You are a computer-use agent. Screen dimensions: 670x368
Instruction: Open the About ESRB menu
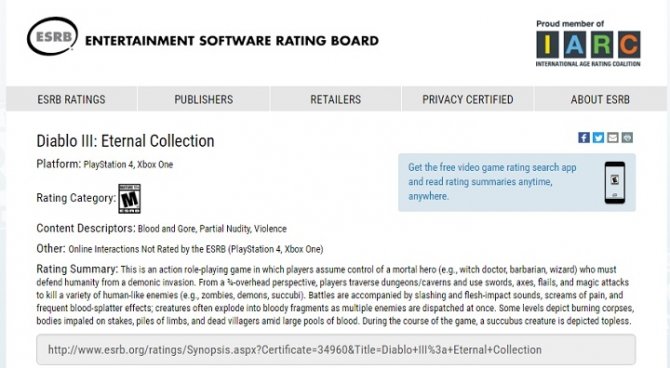click(600, 99)
